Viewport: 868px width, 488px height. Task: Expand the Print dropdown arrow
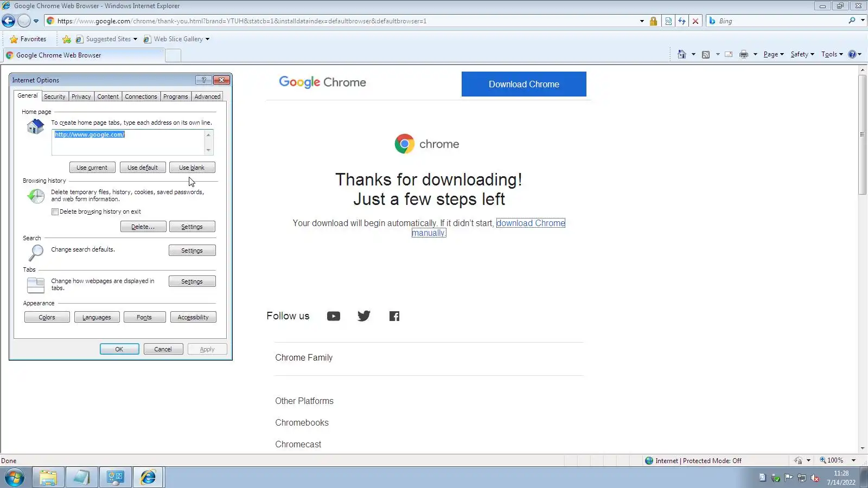point(755,54)
